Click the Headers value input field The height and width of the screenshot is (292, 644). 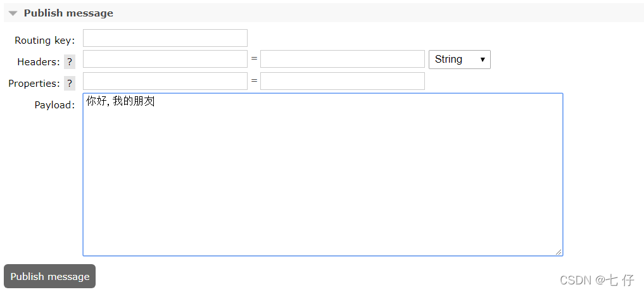coord(342,59)
